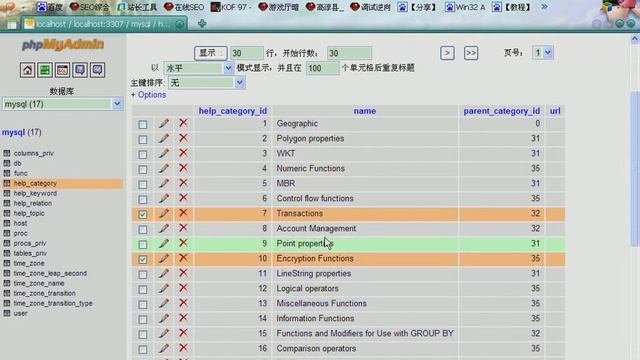Open the 水平 display mode dropdown
The height and width of the screenshot is (360, 640).
(x=198, y=68)
